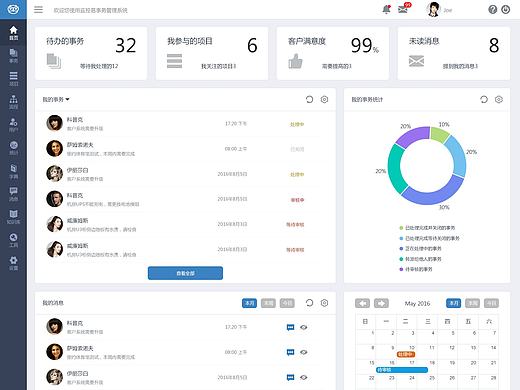Open the mail envelope with red badge
Image resolution: width=520 pixels, height=390 pixels.
pos(403,9)
